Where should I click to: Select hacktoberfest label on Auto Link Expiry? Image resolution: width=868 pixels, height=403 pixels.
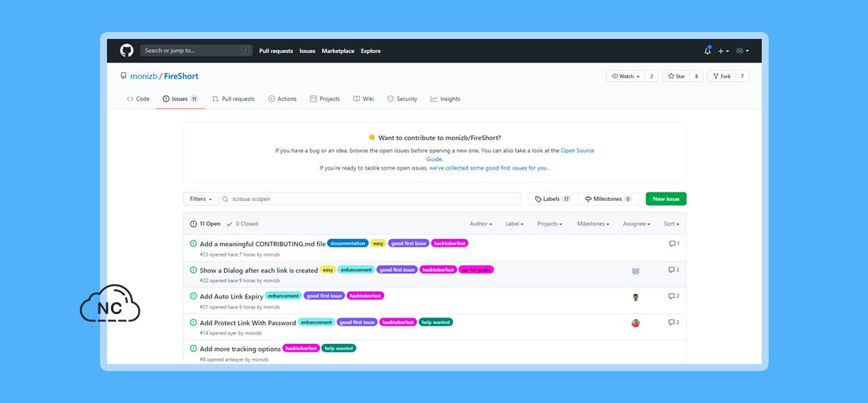pos(365,296)
